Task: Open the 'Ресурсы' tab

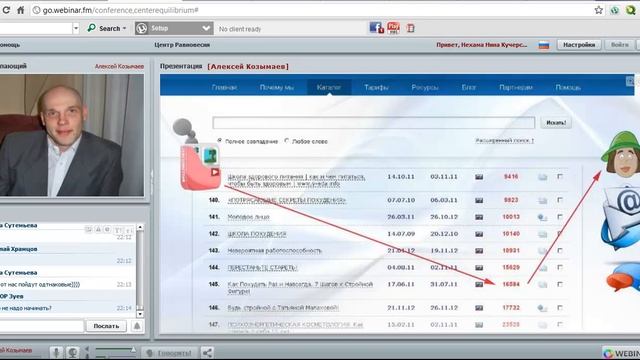Action: click(424, 87)
